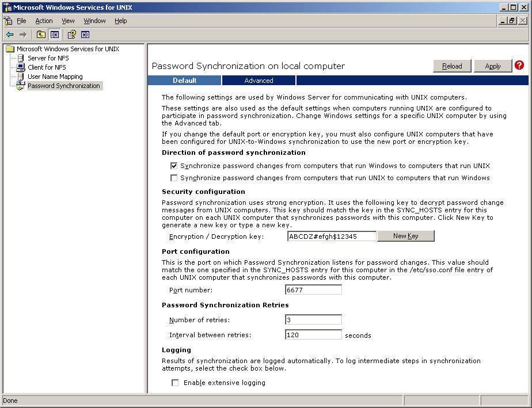
Task: Toggle the Show/Hide Console Tree icon
Action: [54, 35]
